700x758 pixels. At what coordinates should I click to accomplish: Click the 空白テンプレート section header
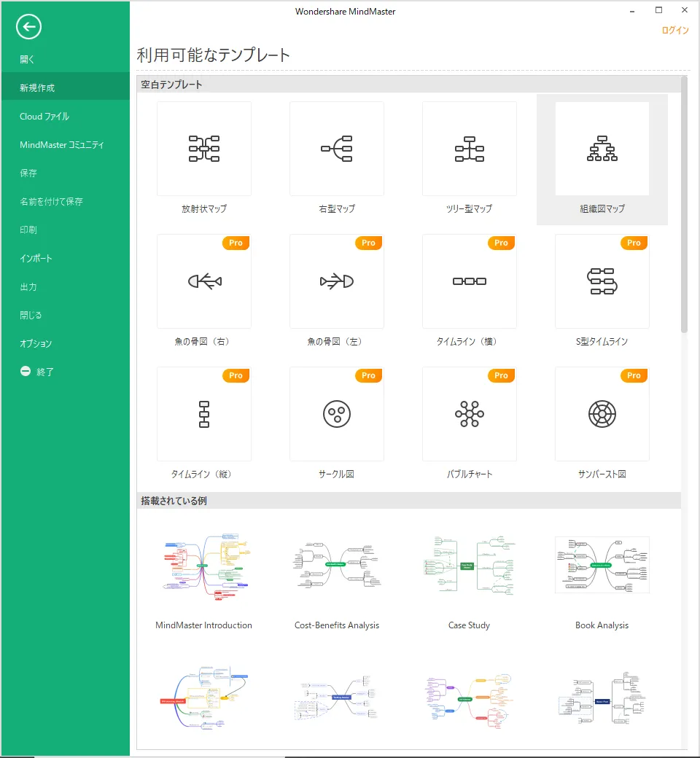[409, 85]
